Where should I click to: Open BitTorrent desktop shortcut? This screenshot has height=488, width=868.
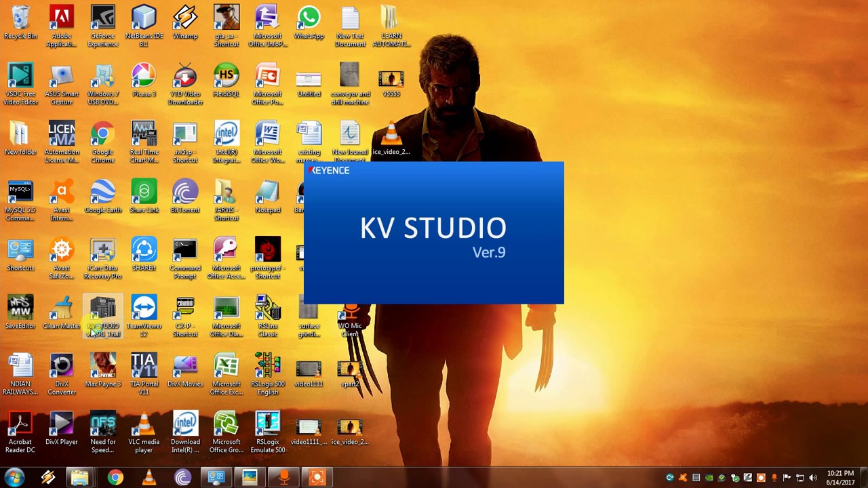pyautogui.click(x=185, y=197)
